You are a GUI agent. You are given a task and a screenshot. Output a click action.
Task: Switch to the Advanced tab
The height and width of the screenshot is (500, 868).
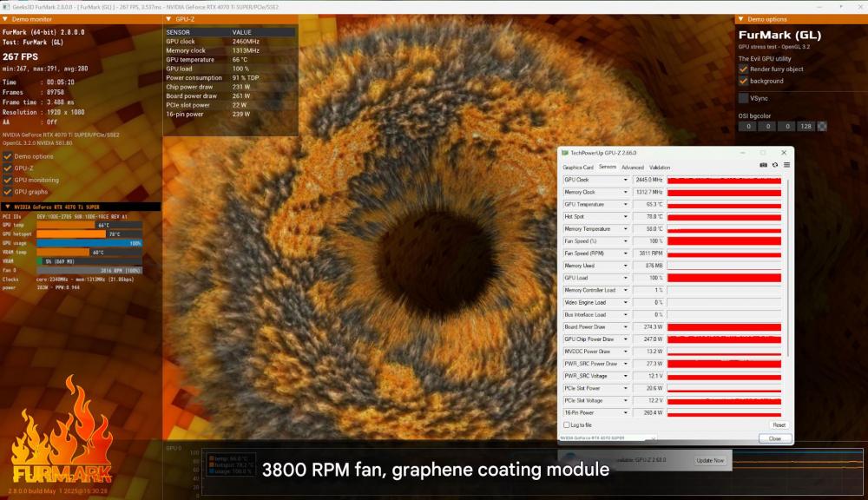[x=632, y=168]
